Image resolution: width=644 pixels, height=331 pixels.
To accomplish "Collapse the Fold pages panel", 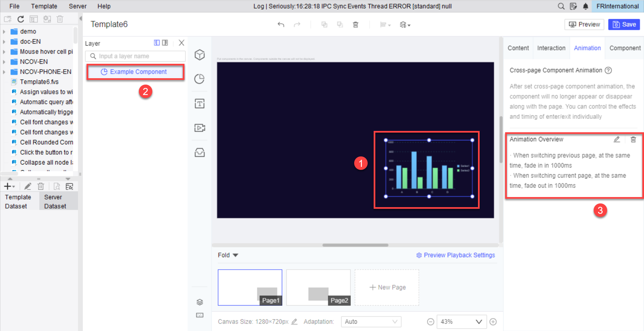I will [x=228, y=255].
